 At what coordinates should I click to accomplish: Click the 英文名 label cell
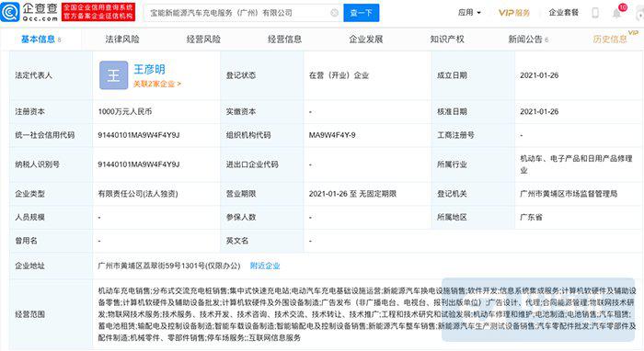[x=261, y=241]
